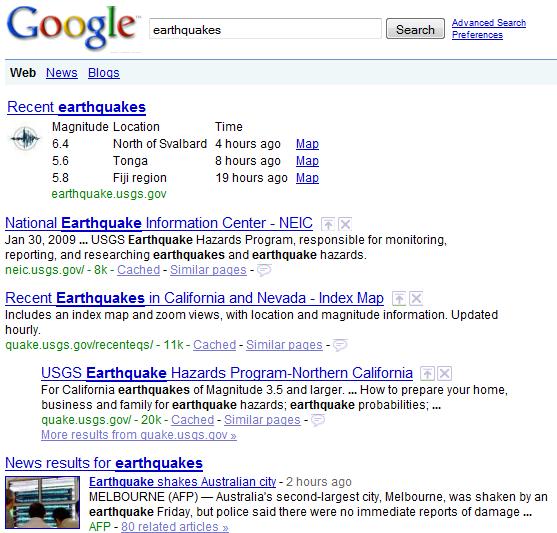557x533 pixels.
Task: Promote the California and Nevada Index Map result
Action: click(399, 298)
